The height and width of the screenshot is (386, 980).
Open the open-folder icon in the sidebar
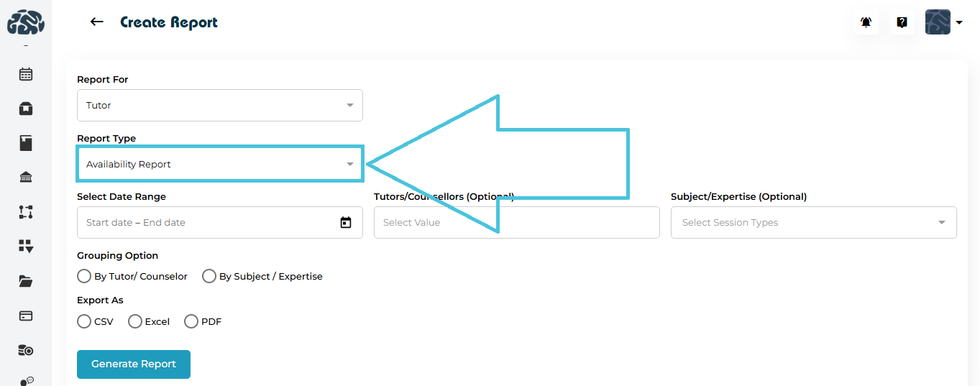coord(26,281)
